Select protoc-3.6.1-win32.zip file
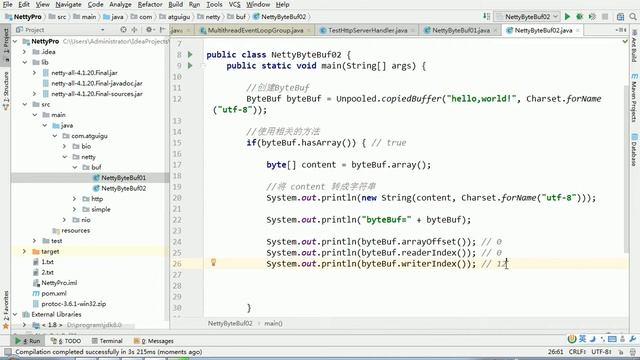640x360 pixels. tap(73, 304)
